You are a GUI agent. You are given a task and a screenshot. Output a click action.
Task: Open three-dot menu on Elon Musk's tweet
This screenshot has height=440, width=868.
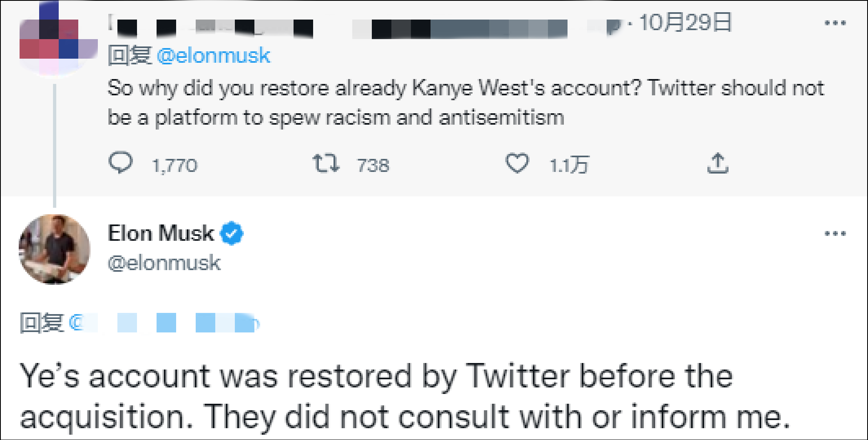pos(835,234)
